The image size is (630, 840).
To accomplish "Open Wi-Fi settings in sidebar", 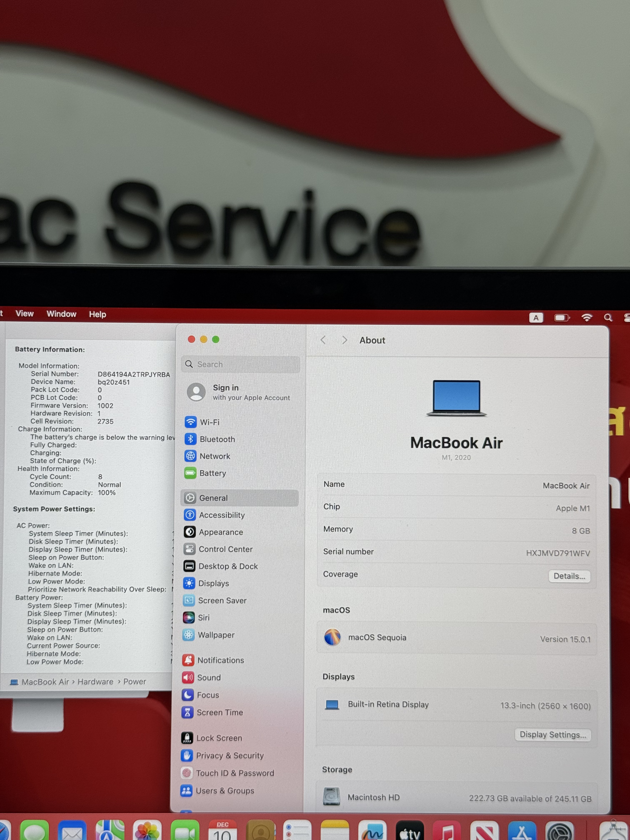I will point(209,422).
